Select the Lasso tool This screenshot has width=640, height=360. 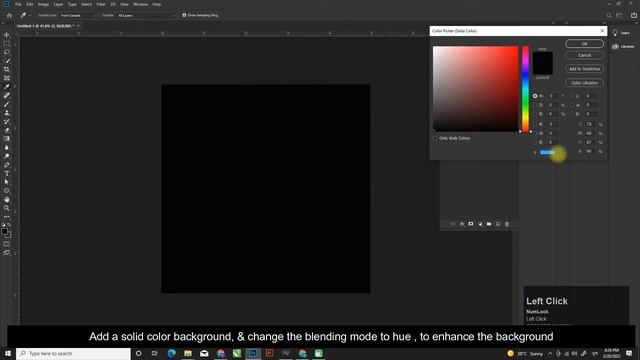click(x=7, y=52)
